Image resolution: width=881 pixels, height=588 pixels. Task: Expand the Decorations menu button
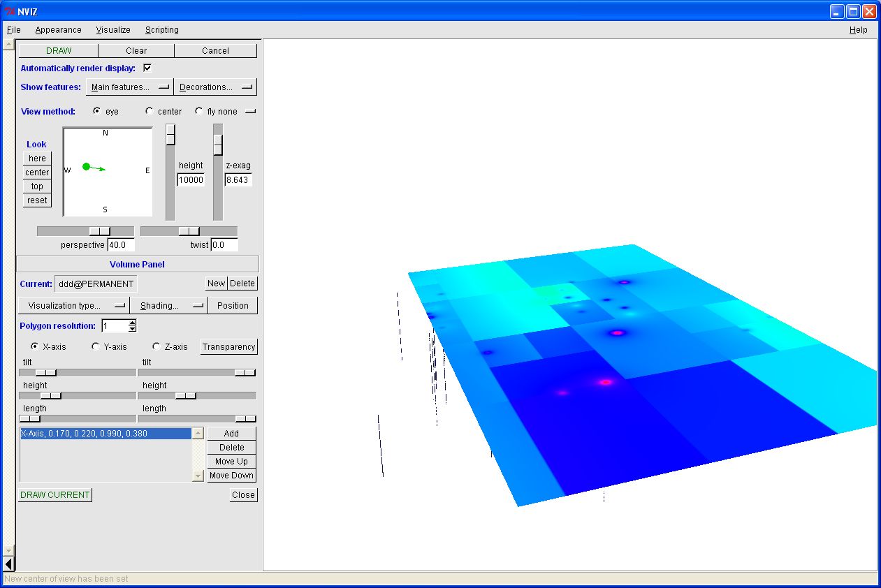click(215, 87)
